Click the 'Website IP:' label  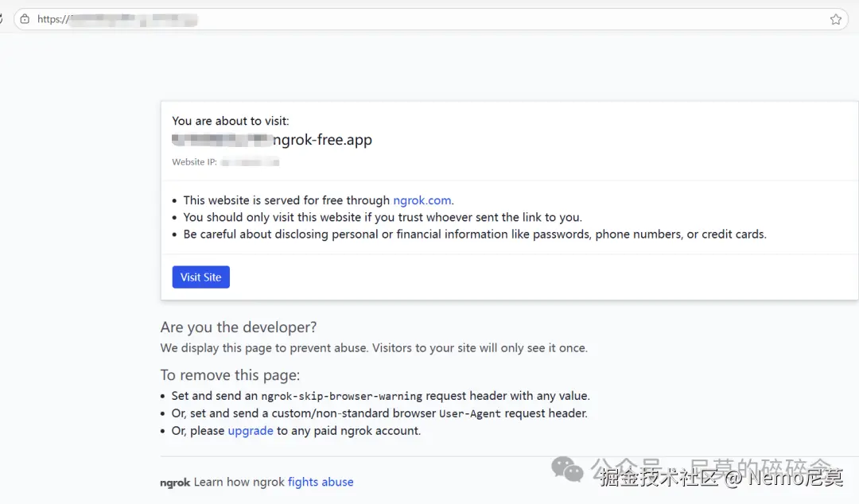pyautogui.click(x=195, y=162)
